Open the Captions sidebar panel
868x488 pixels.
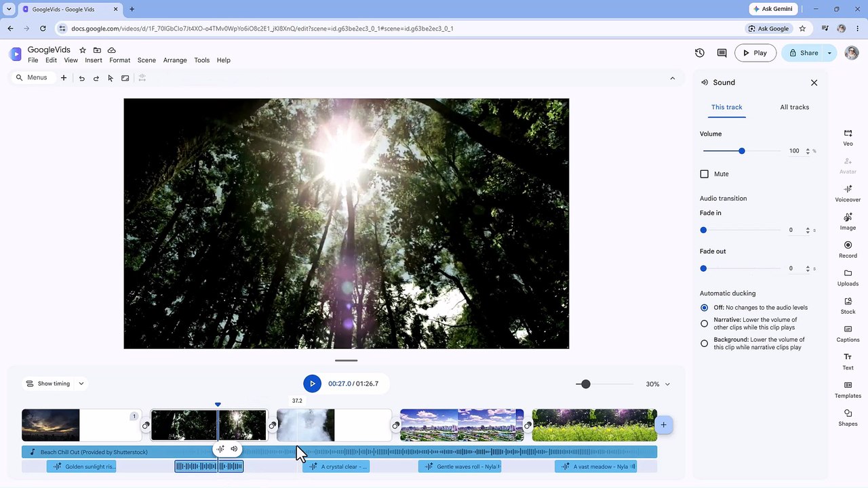click(848, 333)
